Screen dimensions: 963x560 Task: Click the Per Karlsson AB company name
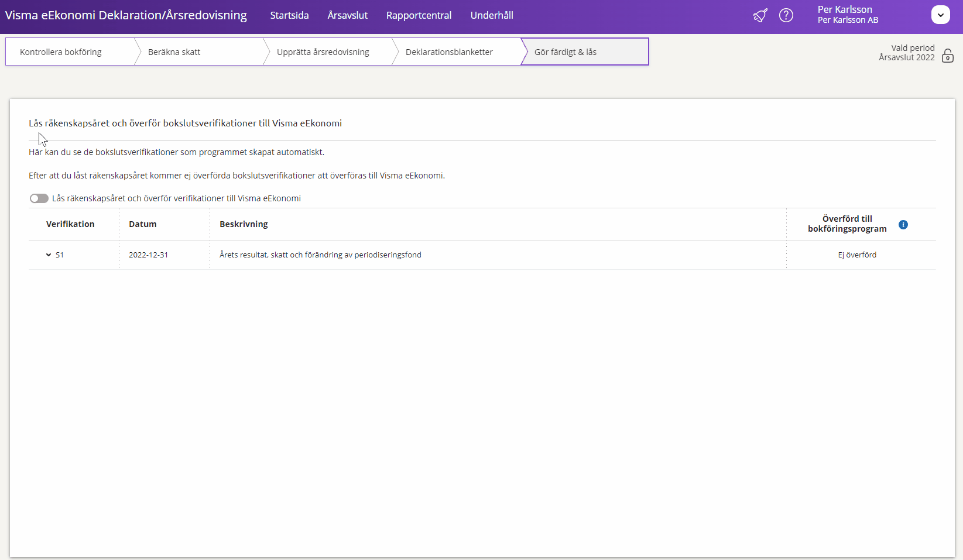point(848,20)
